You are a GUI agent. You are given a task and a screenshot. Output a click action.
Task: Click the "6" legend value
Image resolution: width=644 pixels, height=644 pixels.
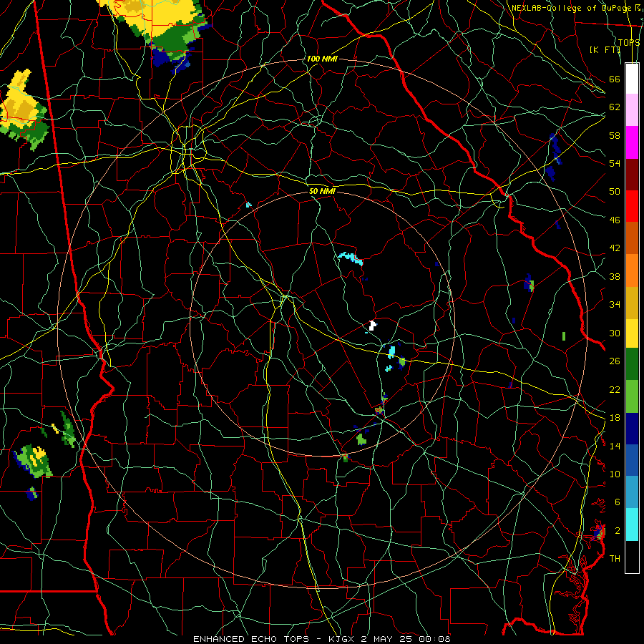[x=617, y=502]
